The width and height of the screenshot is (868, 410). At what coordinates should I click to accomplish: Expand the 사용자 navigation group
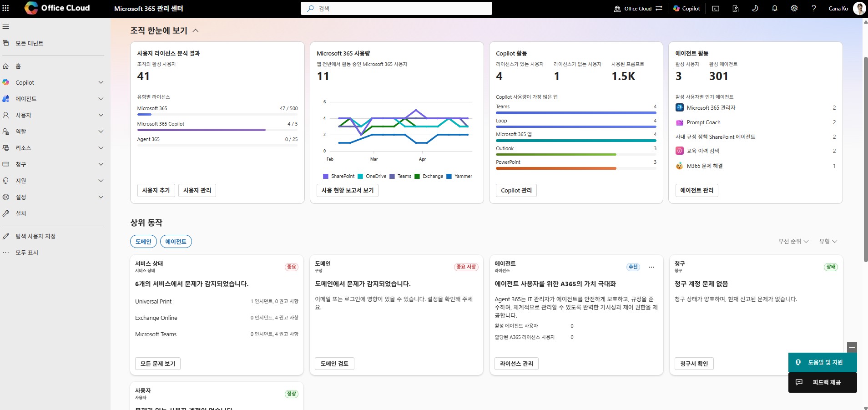point(101,115)
